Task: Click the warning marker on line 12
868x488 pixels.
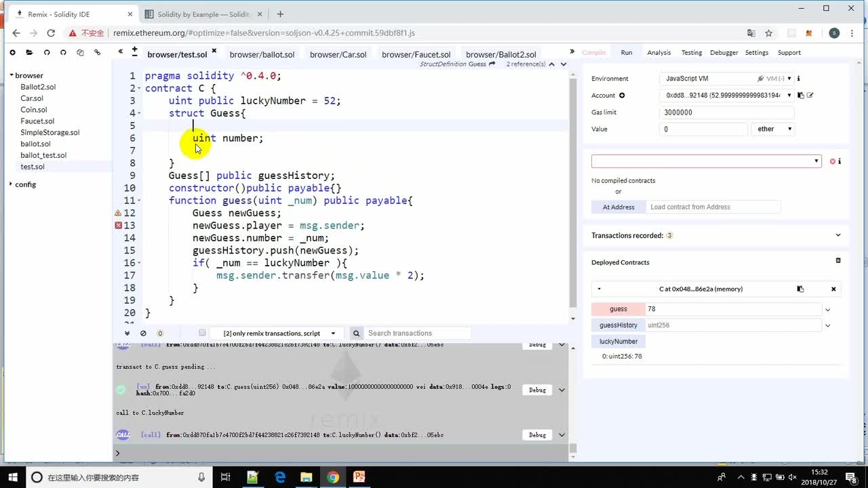Action: (x=119, y=213)
